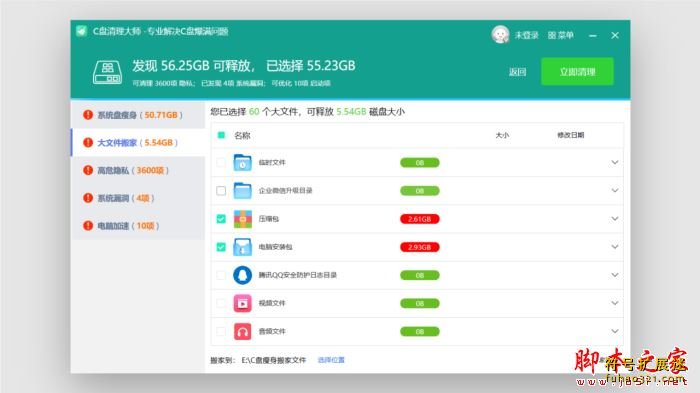Click the 选择位置 link
The height and width of the screenshot is (393, 700).
pyautogui.click(x=331, y=360)
